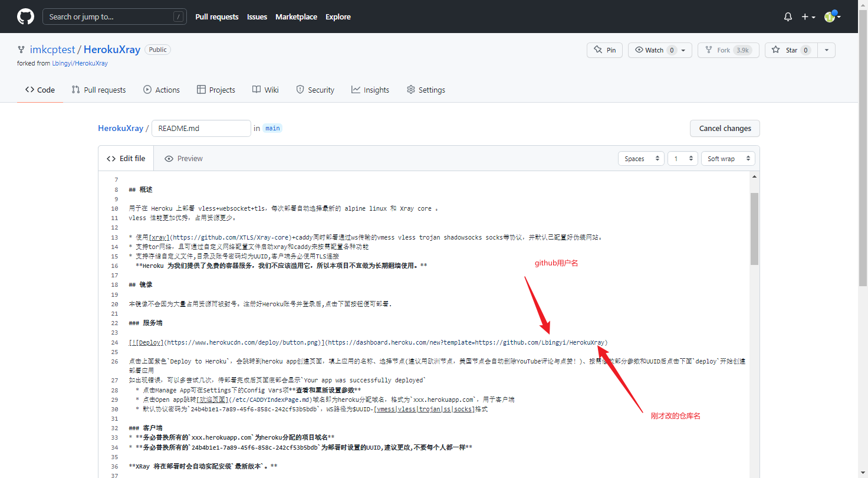Viewport: 868px width, 478px height.
Task: Change the indent size dropdown
Action: point(682,159)
